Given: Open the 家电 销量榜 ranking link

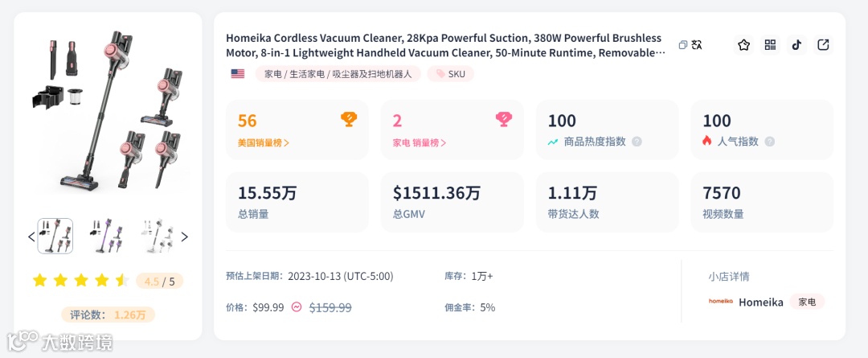Looking at the screenshot, I should [x=419, y=142].
